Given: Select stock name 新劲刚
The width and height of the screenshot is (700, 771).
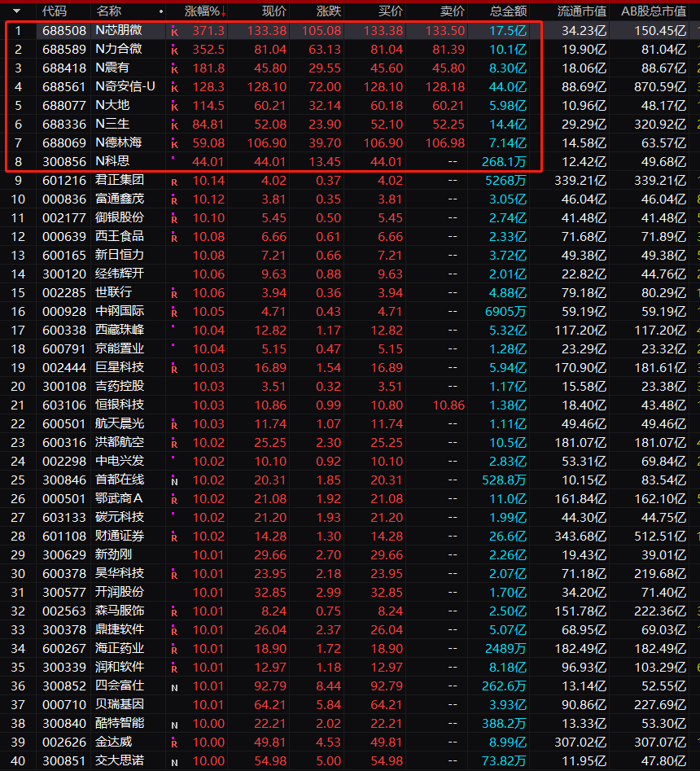Looking at the screenshot, I should (x=114, y=554).
